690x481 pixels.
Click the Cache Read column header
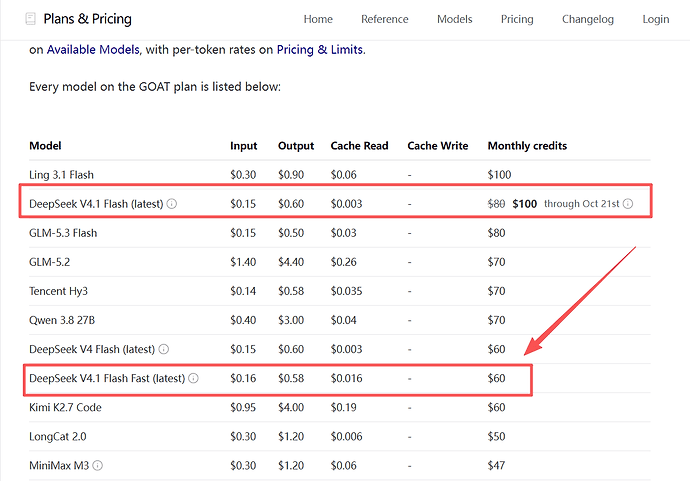(x=360, y=146)
